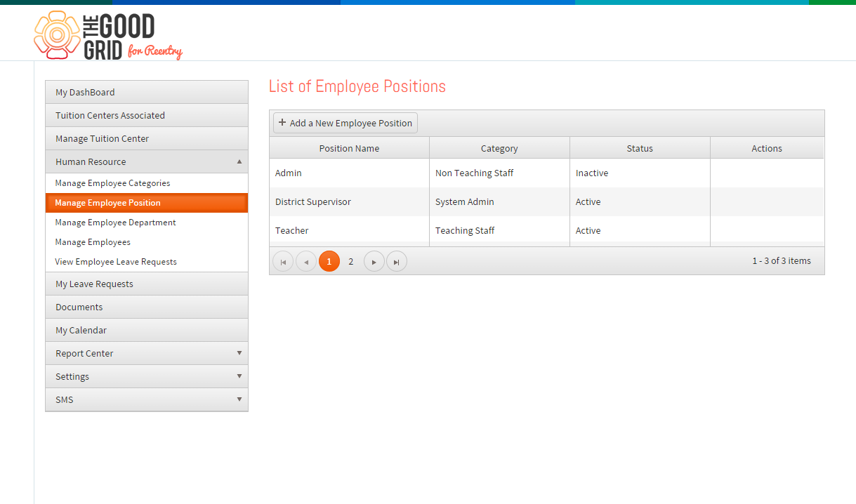
Task: Sort by Category column header
Action: click(499, 148)
